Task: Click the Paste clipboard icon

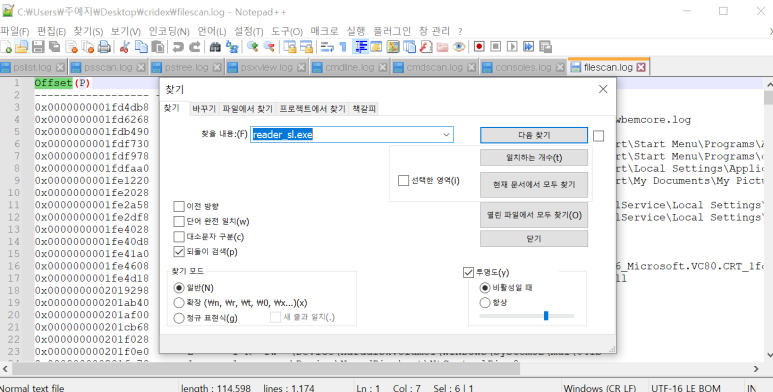Action: pyautogui.click(x=157, y=47)
